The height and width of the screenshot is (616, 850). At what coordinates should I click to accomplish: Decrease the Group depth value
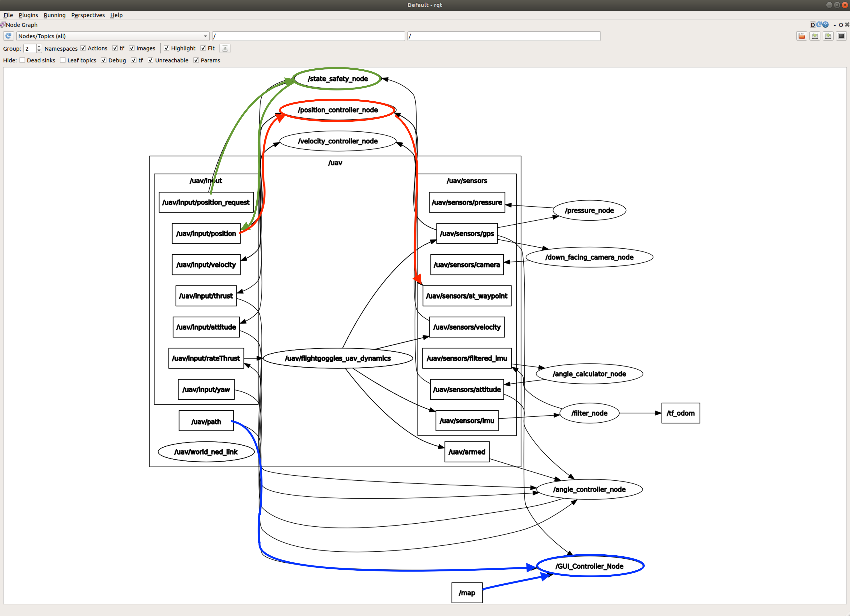39,50
